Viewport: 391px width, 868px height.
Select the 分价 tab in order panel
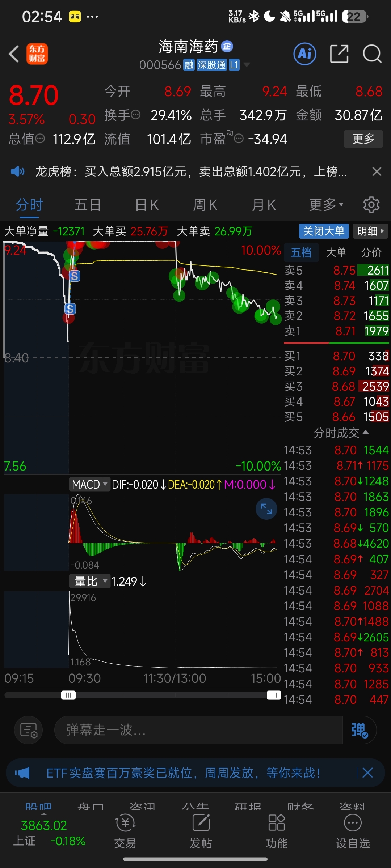[371, 252]
